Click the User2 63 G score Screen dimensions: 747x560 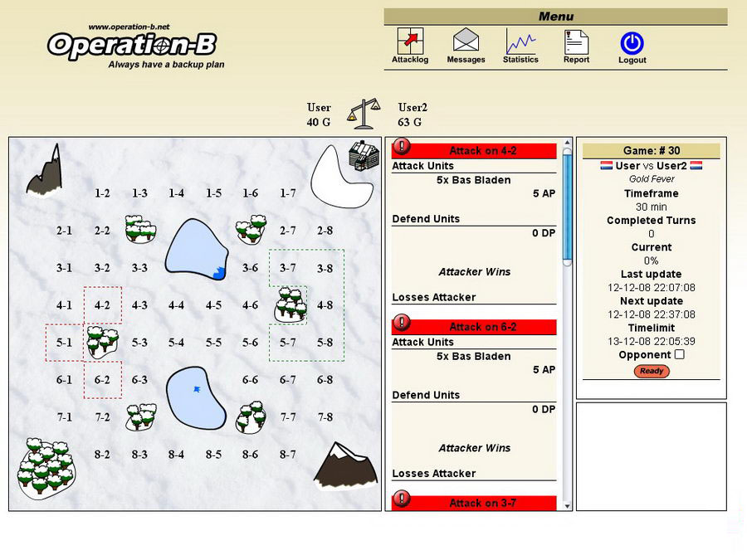[413, 114]
